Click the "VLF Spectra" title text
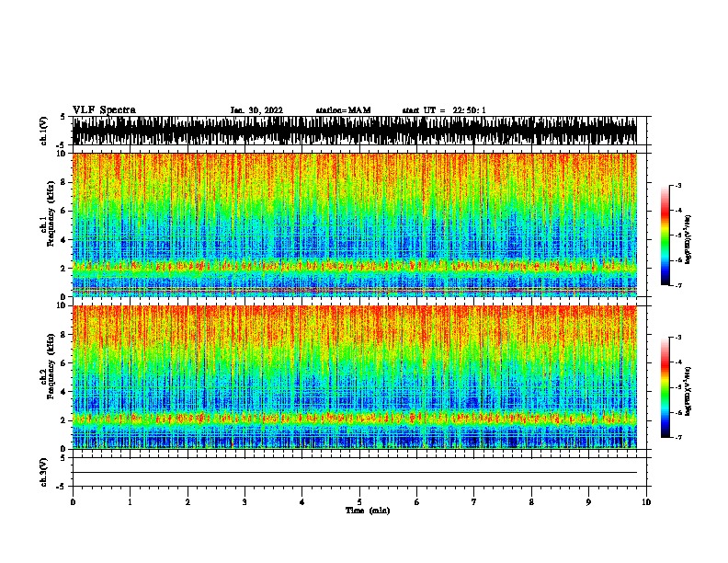Viewport: 728px width, 563px height. (x=104, y=110)
